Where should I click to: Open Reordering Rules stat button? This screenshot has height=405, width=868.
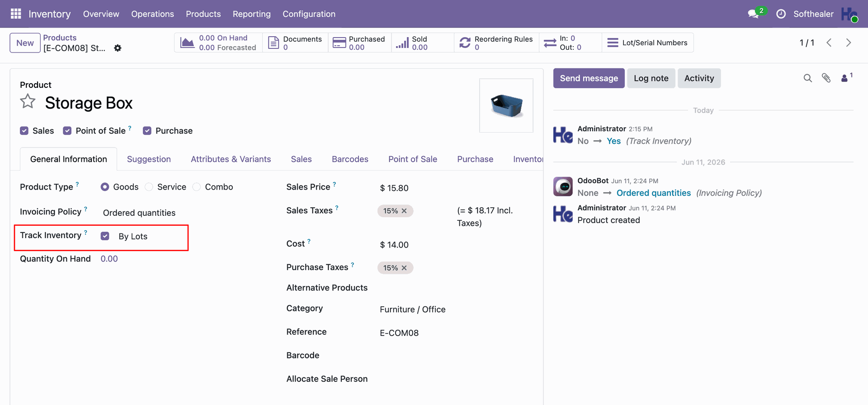[496, 43]
